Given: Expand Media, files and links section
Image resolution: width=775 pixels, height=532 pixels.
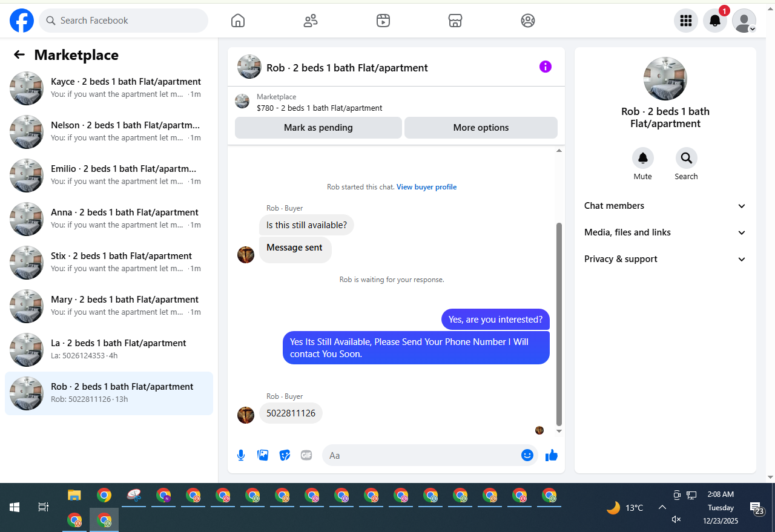Looking at the screenshot, I should tap(665, 232).
